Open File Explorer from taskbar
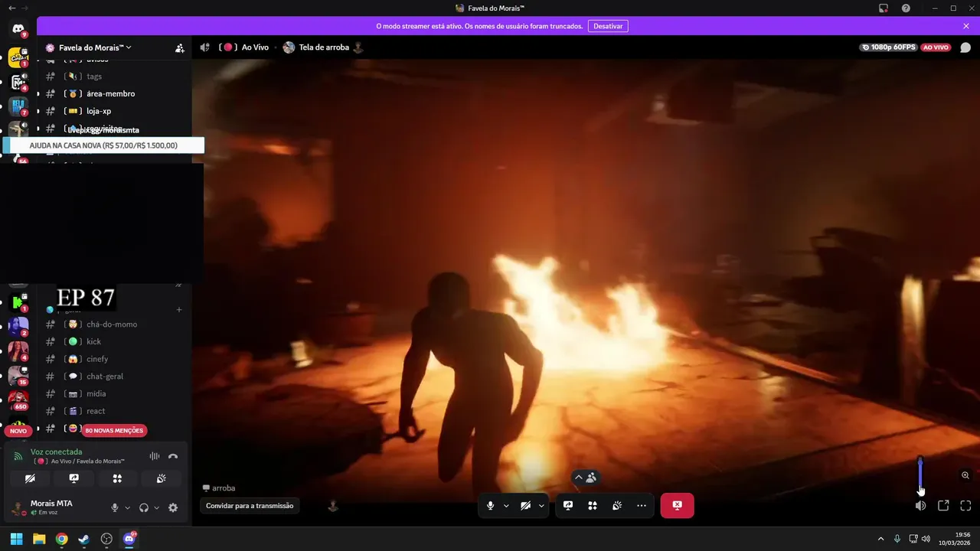The height and width of the screenshot is (551, 980). click(39, 539)
